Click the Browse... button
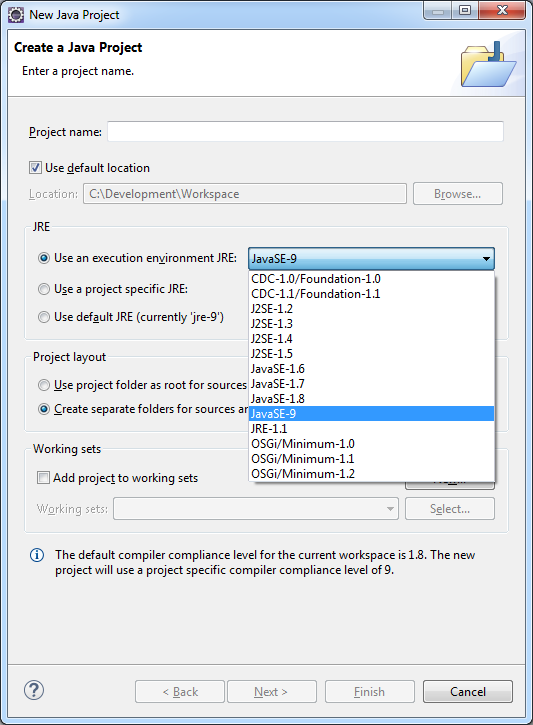 (x=458, y=194)
